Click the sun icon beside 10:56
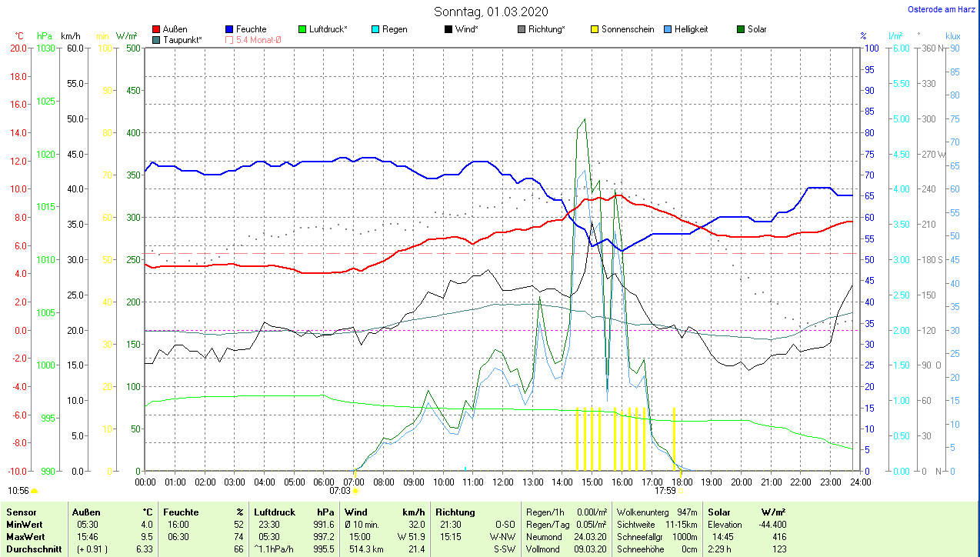980x557 pixels. coord(35,490)
